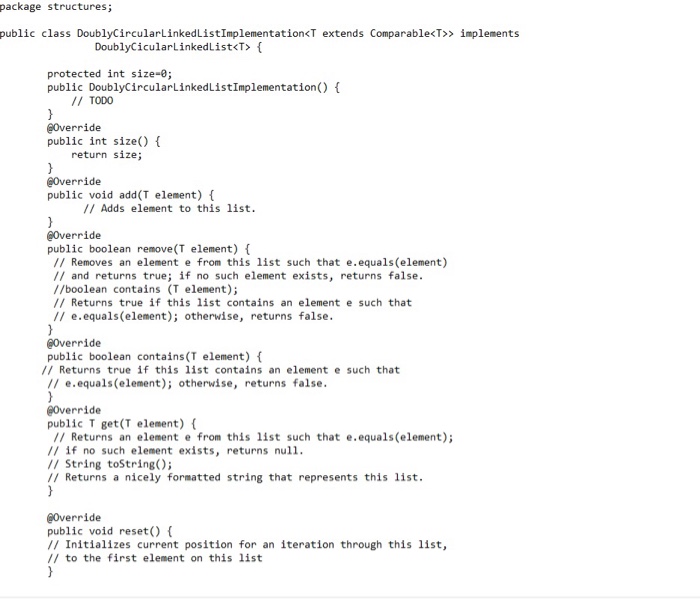Screen dimensions: 700x599
Task: Click the 'public void reset()' method signature
Action: [110, 531]
